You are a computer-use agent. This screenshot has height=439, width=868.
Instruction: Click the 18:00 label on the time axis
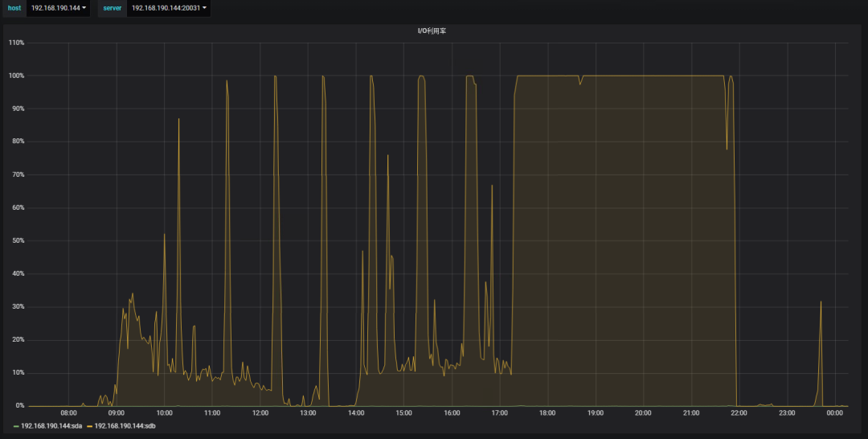(x=547, y=413)
